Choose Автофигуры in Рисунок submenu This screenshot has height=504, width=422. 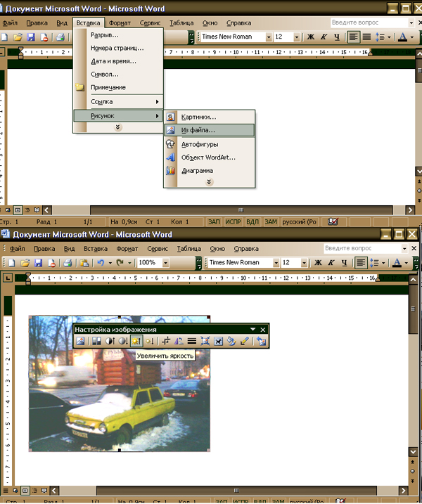click(209, 144)
